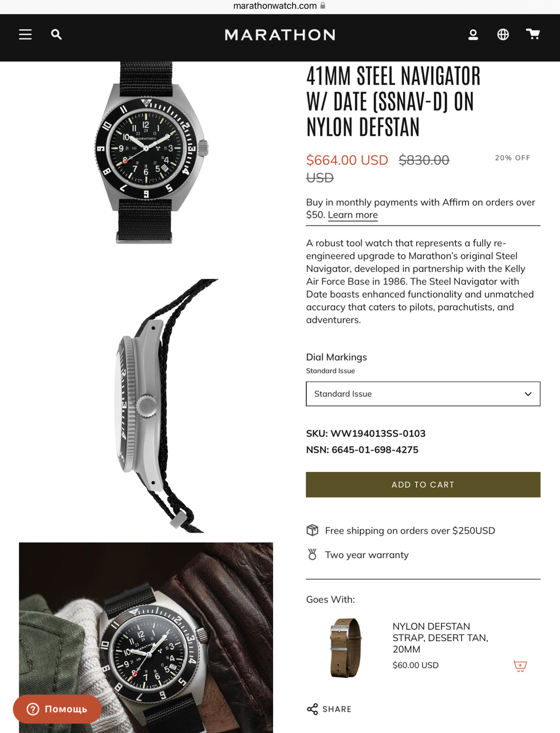Open the account profile icon

pos(473,34)
